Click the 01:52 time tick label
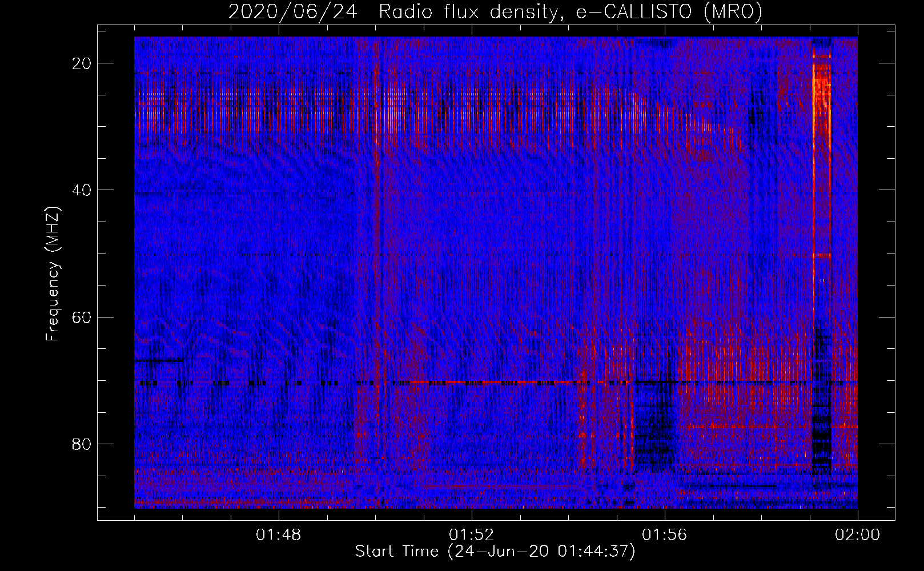The height and width of the screenshot is (571, 924). [x=471, y=535]
